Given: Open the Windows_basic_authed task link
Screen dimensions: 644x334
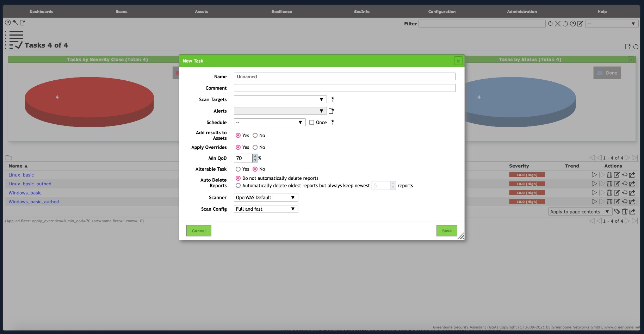Looking at the screenshot, I should (x=34, y=202).
